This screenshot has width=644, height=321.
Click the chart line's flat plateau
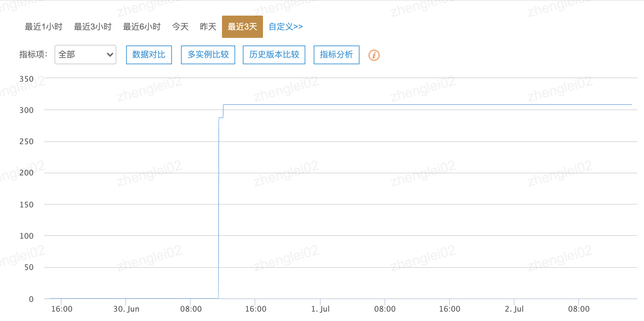[x=417, y=105]
